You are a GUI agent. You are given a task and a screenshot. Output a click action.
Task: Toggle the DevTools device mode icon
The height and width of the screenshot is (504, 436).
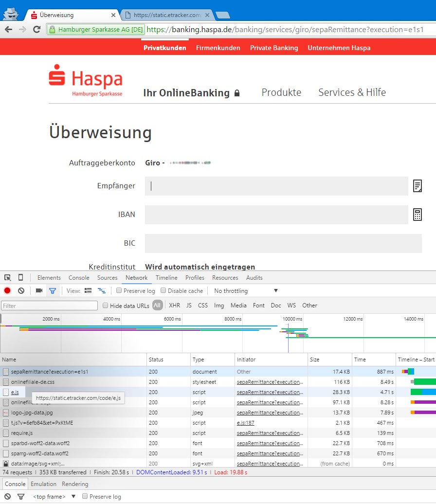point(20,277)
